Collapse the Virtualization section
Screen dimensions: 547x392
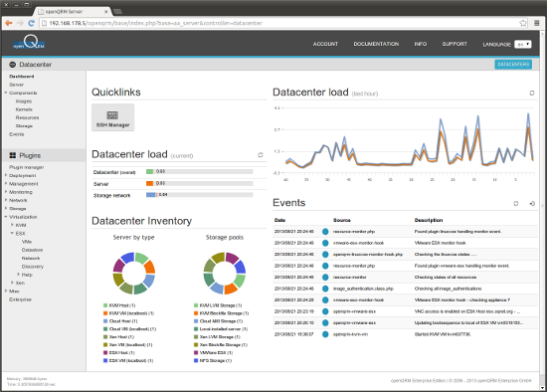[x=6, y=217]
